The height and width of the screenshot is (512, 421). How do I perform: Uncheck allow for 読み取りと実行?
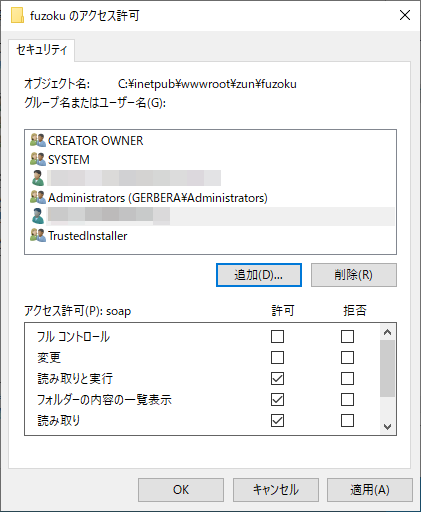[277, 379]
